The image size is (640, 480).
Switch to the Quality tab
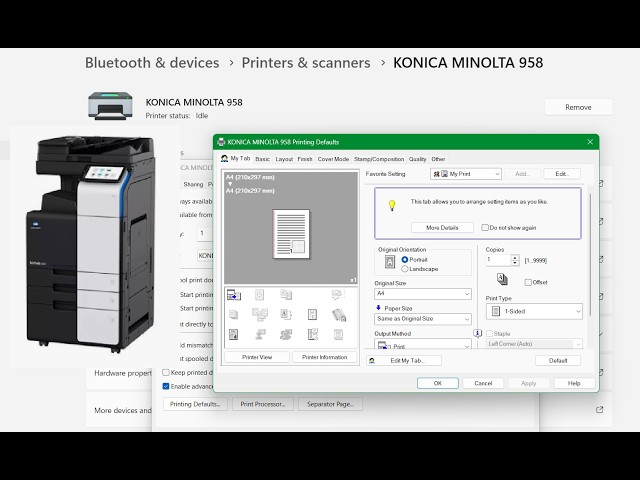(x=417, y=159)
